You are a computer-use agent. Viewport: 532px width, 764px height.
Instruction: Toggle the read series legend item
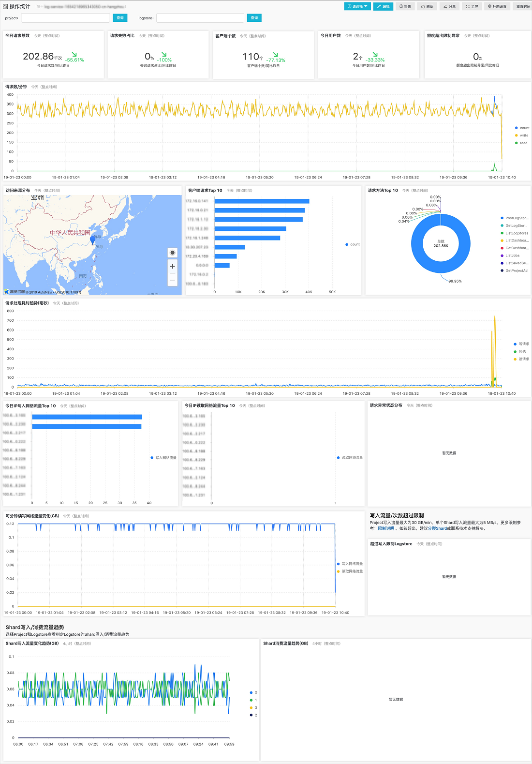point(521,143)
